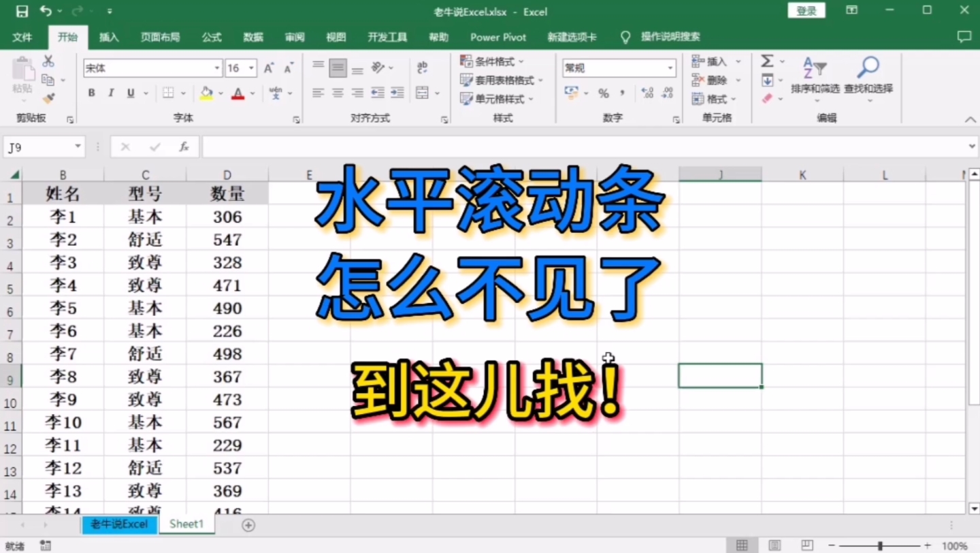Apply percent style to the selection
This screenshot has width=980, height=553.
click(x=603, y=93)
